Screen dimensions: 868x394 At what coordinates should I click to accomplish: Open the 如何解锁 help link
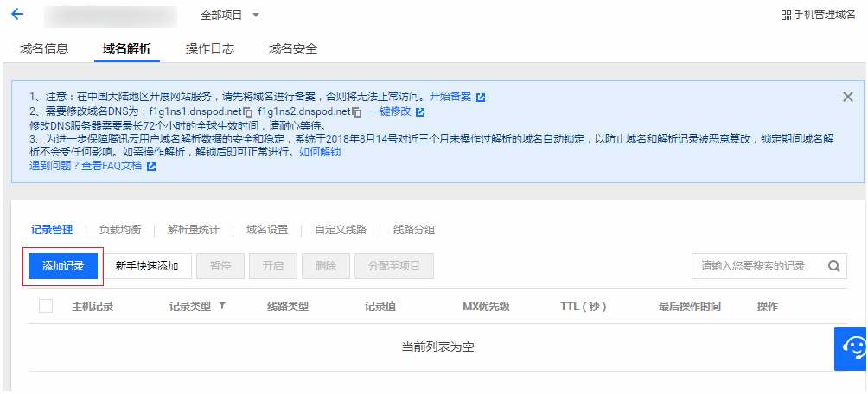click(x=320, y=152)
